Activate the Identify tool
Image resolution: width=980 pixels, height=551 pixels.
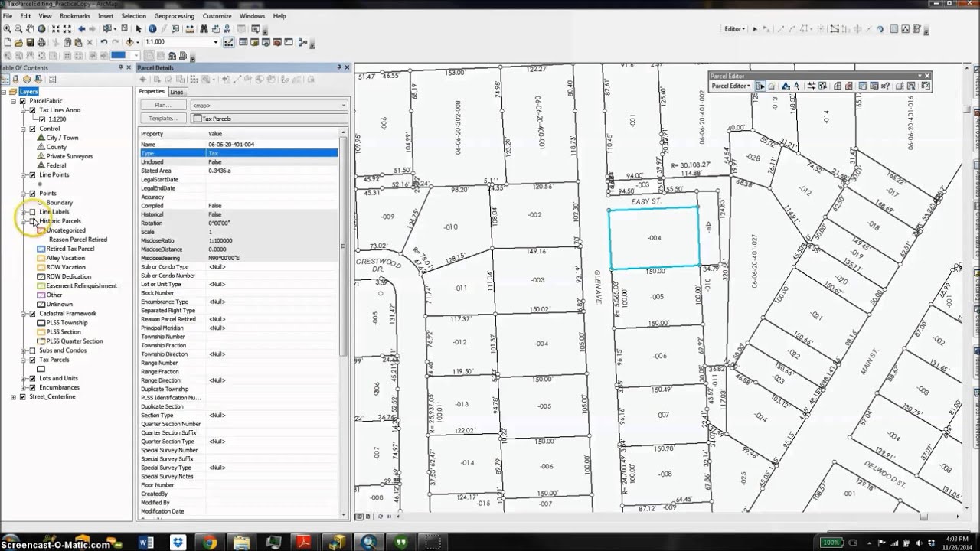click(x=152, y=29)
